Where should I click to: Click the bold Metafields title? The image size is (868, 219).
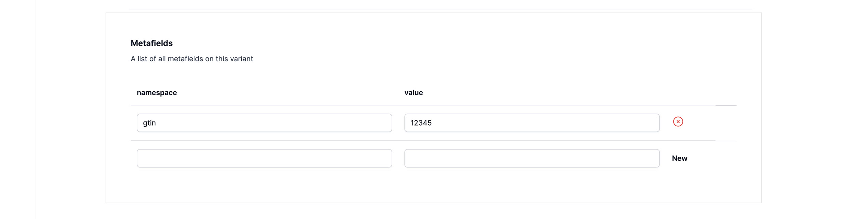[151, 43]
